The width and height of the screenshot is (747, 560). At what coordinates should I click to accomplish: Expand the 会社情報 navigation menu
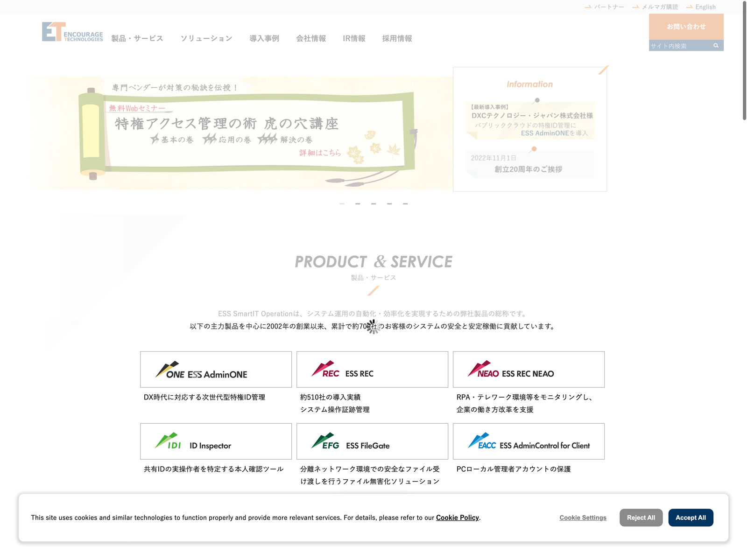tap(311, 39)
